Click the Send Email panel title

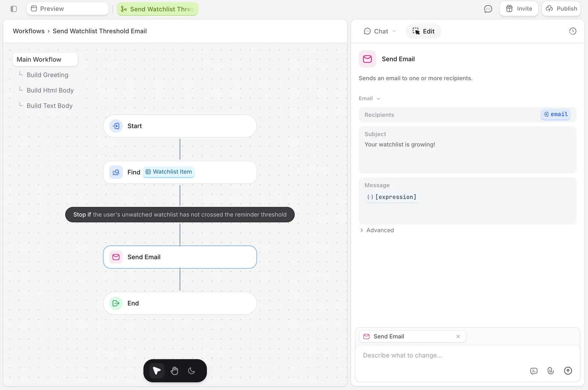click(398, 59)
